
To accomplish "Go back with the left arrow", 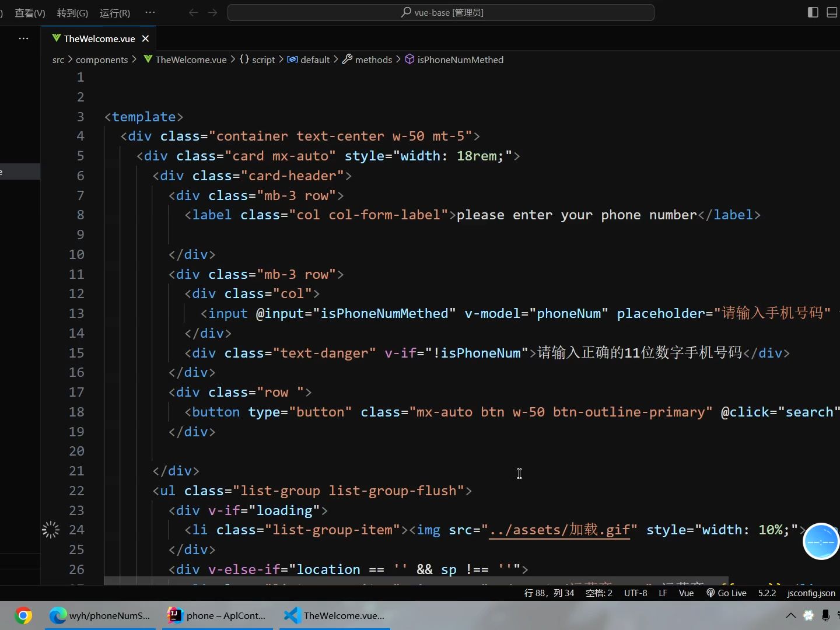I will [x=194, y=12].
